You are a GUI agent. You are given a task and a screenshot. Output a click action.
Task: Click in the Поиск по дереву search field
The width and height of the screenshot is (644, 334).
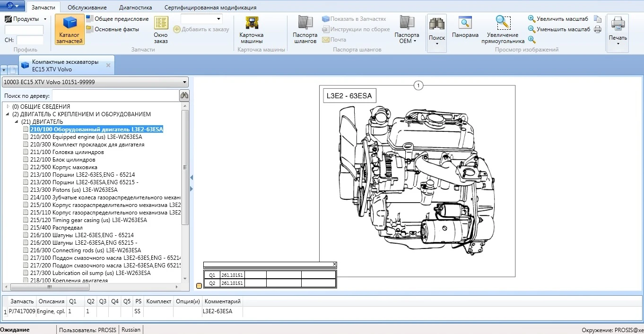click(115, 96)
